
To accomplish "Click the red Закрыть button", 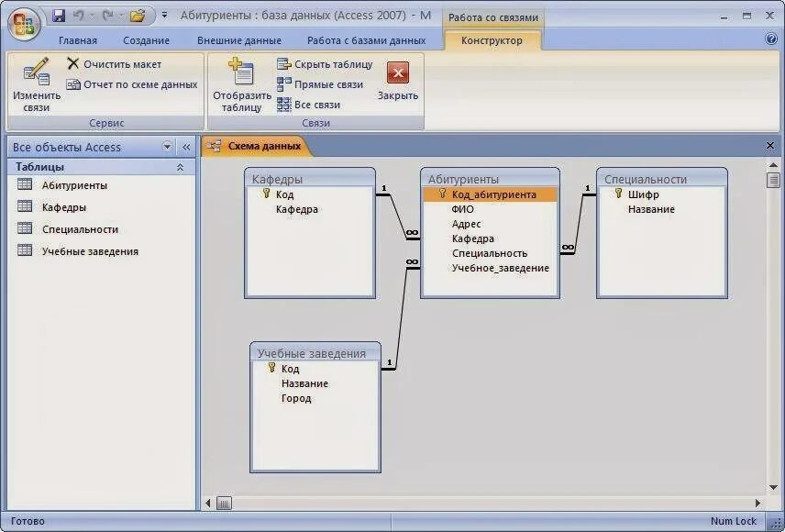I will 398,80.
